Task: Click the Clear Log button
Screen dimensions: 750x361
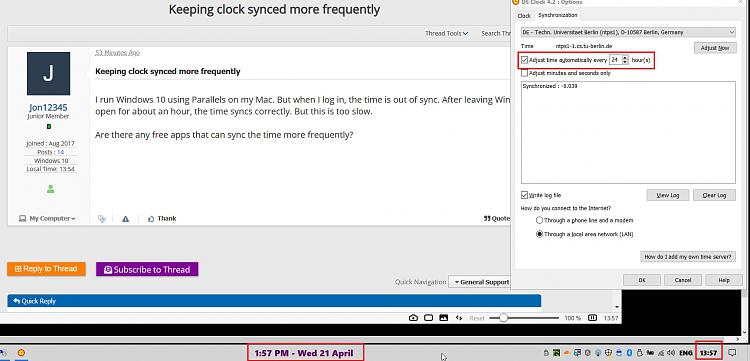Action: pyautogui.click(x=714, y=195)
